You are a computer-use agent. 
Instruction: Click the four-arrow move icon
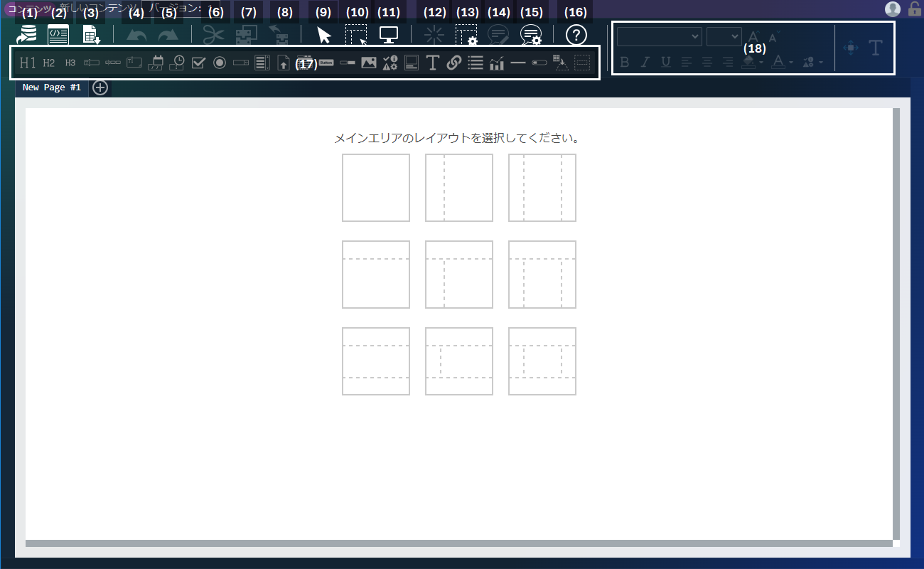[x=851, y=48]
